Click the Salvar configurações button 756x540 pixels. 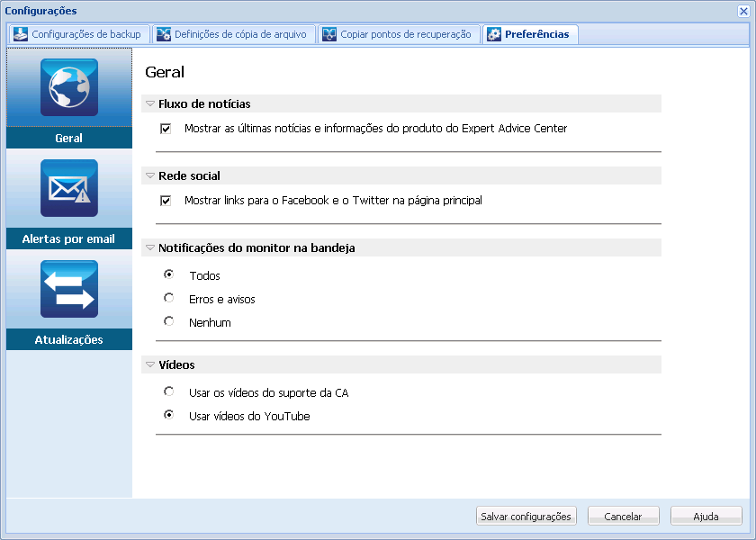click(x=526, y=516)
